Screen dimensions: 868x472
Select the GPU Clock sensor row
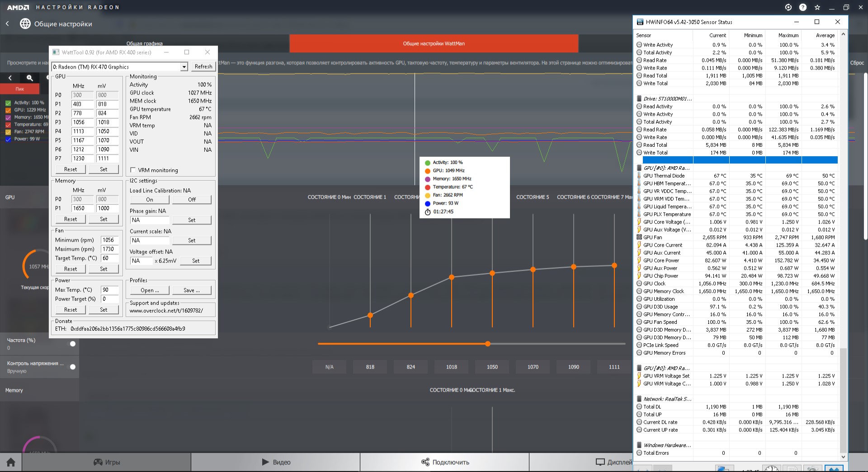click(x=737, y=284)
